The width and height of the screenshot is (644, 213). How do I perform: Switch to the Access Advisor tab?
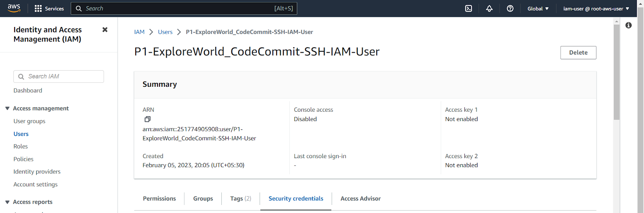click(361, 198)
